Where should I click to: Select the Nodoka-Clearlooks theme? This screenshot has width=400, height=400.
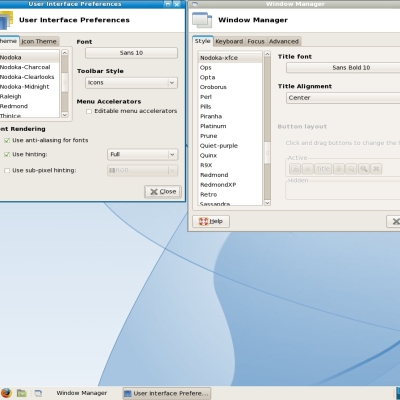point(29,77)
